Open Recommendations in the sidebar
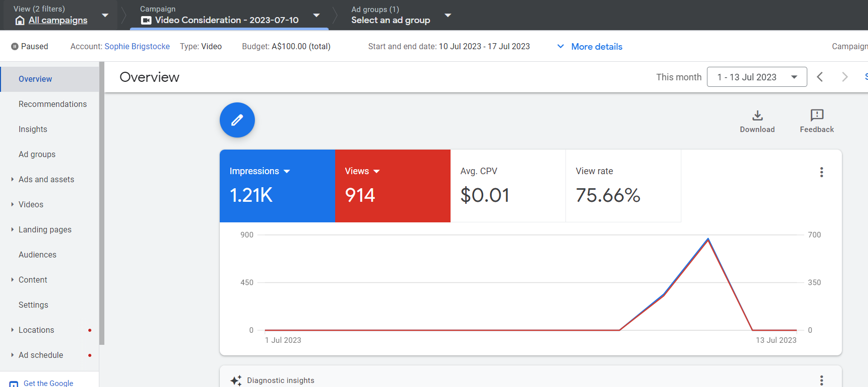 53,104
